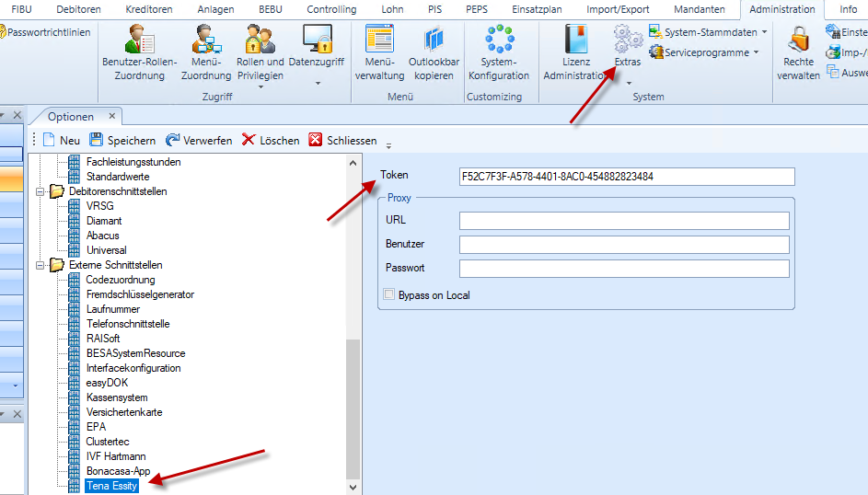Open Serviceprogramme dropdown arrow

click(757, 52)
